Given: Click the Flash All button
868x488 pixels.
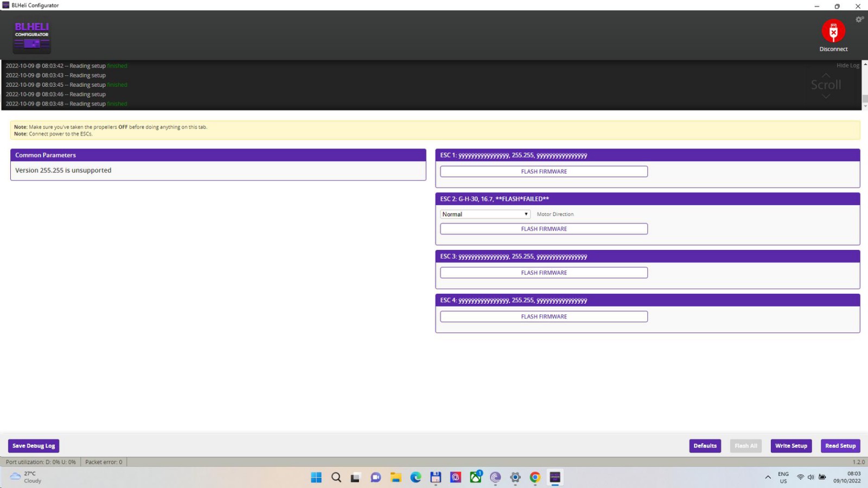Looking at the screenshot, I should (745, 446).
